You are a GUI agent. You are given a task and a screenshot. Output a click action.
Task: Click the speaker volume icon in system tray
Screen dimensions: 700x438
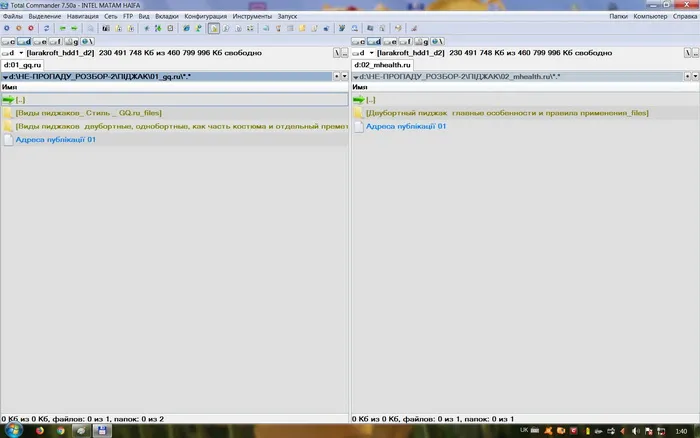point(635,431)
